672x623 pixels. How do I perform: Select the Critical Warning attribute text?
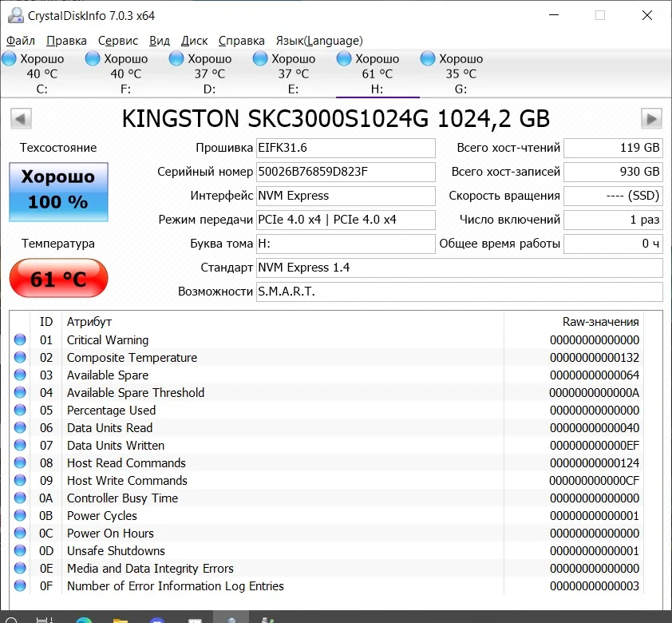pyautogui.click(x=108, y=340)
